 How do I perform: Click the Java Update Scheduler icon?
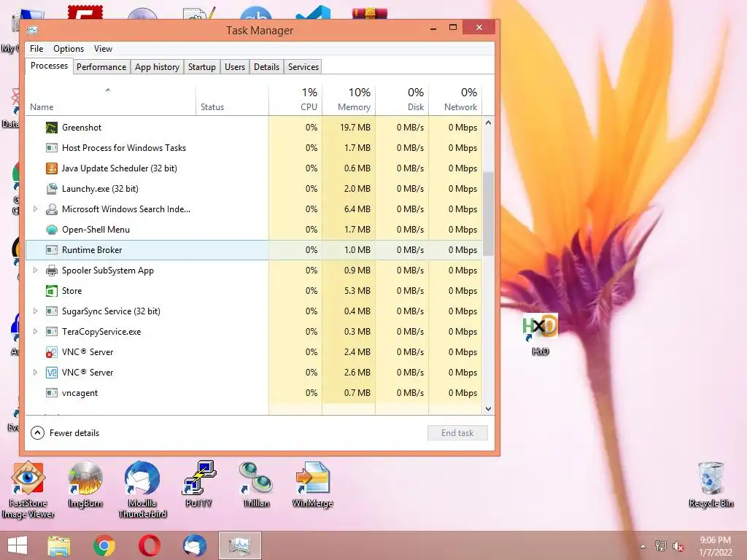[52, 168]
